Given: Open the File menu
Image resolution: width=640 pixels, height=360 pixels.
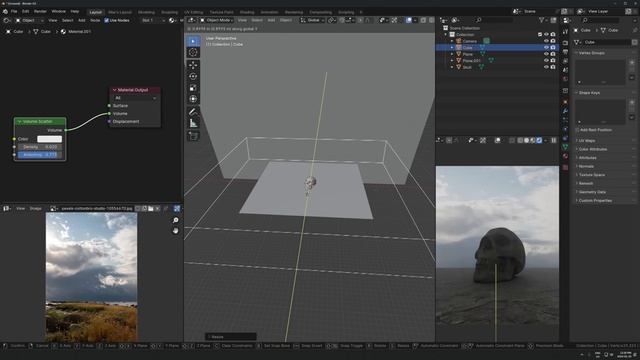Looking at the screenshot, I should click(14, 11).
